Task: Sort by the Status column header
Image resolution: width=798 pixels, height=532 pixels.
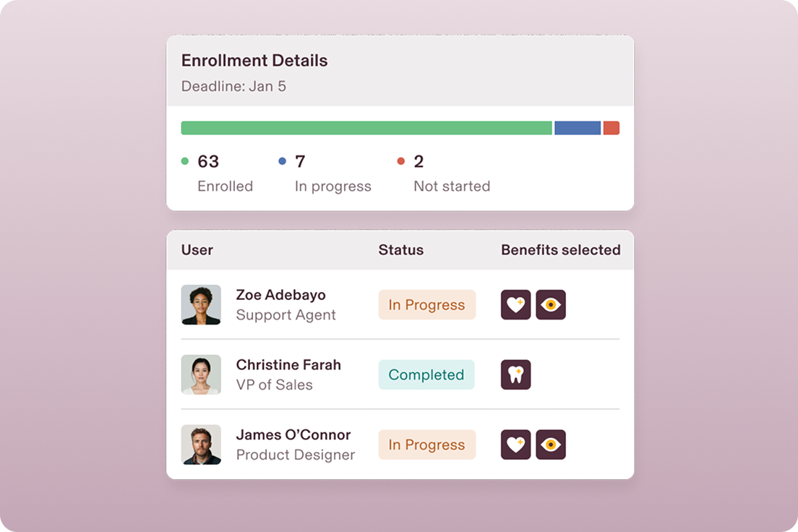Action: click(400, 249)
